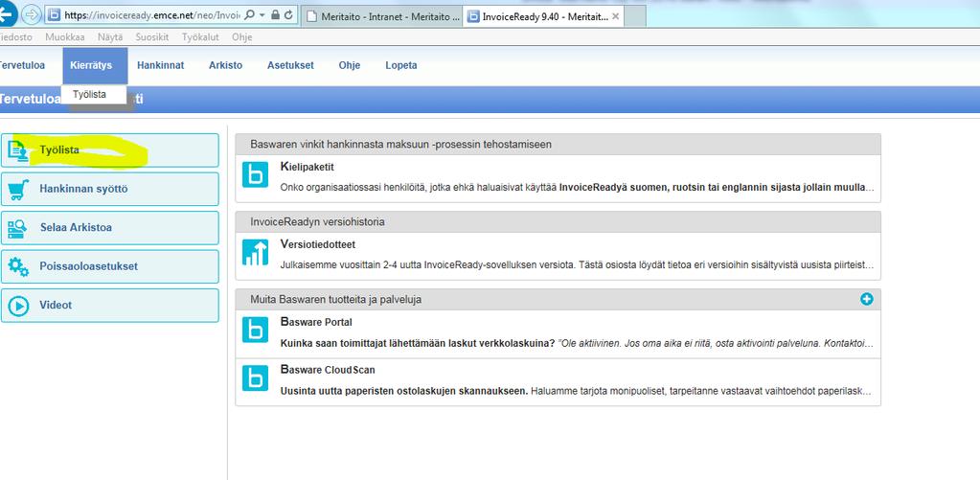Open the browser Työkalut menu

[x=200, y=37]
